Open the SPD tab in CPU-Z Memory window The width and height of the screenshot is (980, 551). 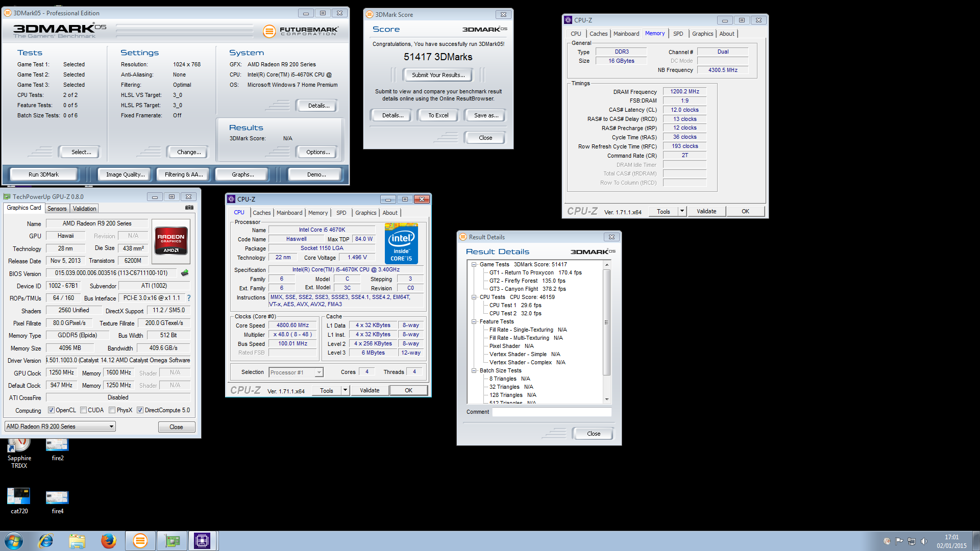pos(678,34)
